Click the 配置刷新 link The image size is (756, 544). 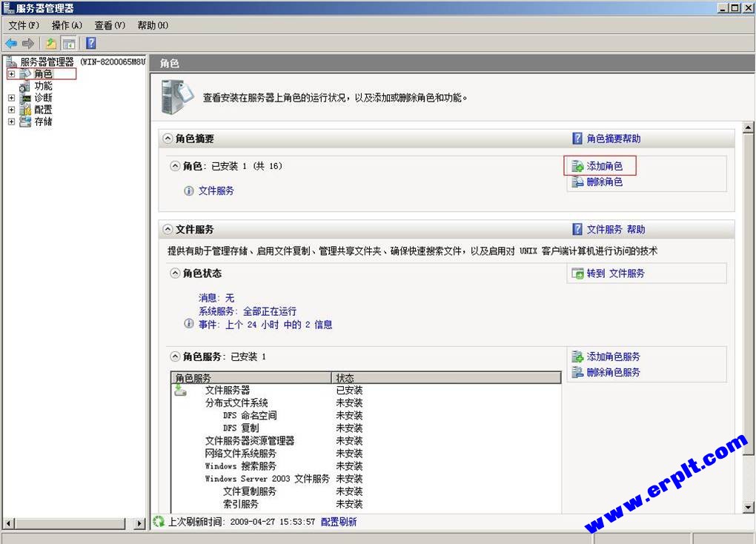[339, 522]
